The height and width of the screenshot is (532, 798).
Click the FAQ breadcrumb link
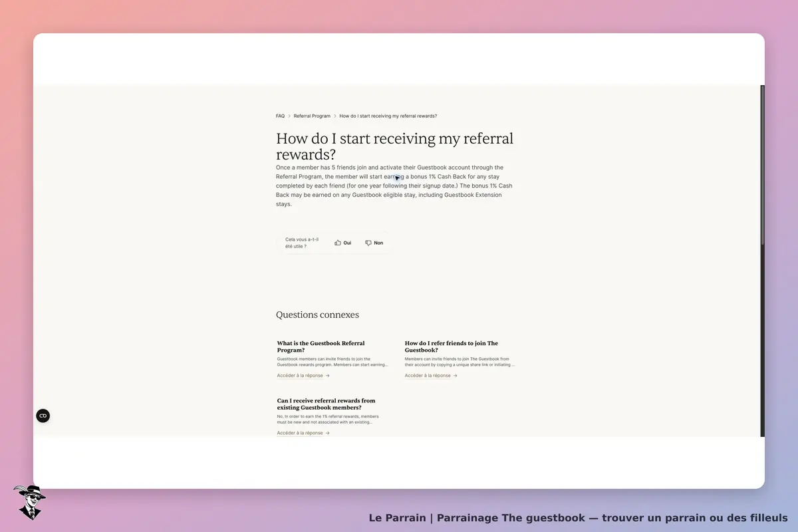click(280, 116)
